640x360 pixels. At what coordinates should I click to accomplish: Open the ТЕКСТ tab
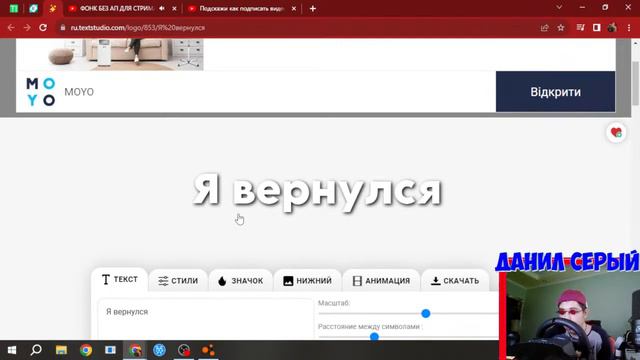click(119, 280)
